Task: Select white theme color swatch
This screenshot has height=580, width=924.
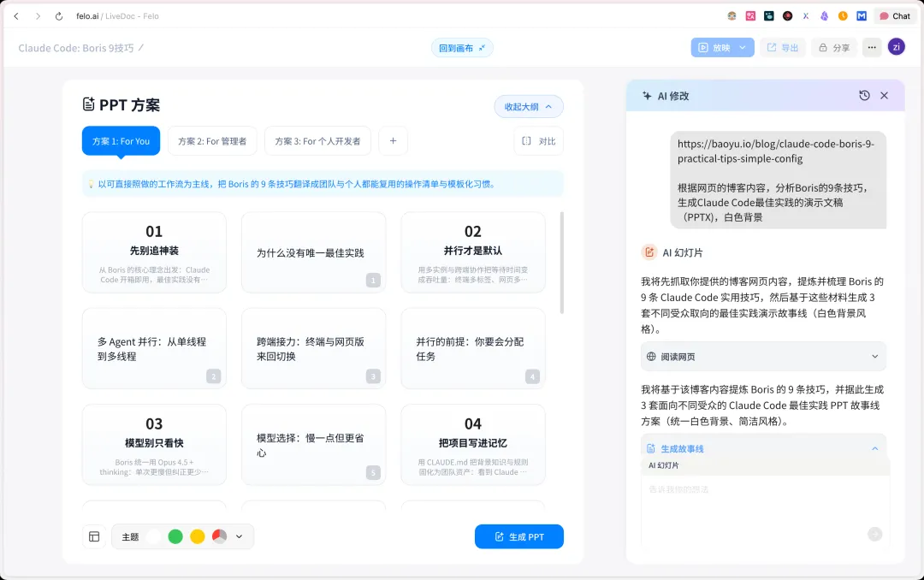Action: click(x=153, y=536)
